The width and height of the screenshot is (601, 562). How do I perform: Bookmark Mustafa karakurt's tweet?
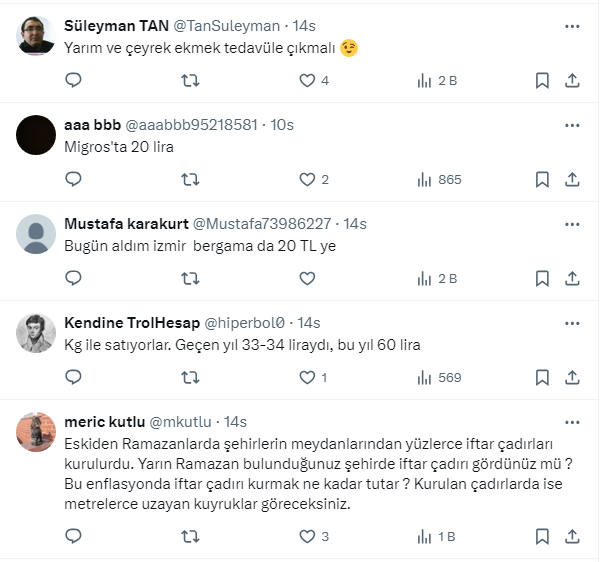point(542,279)
